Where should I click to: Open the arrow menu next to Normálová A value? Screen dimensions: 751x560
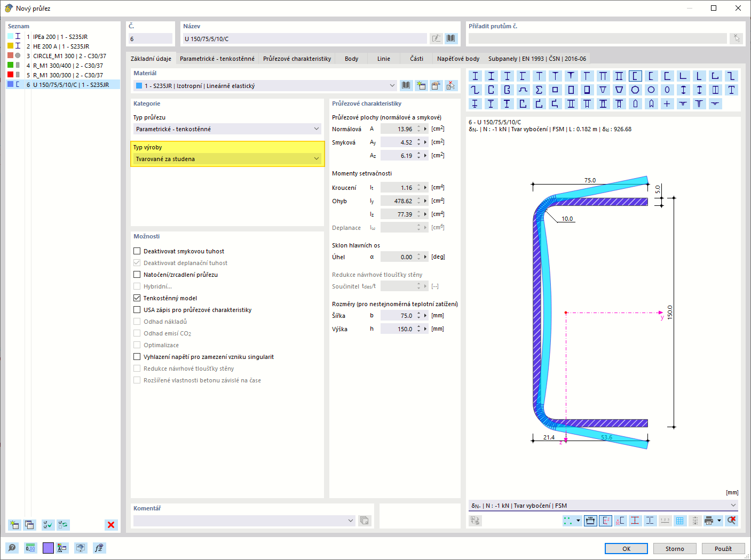[425, 129]
